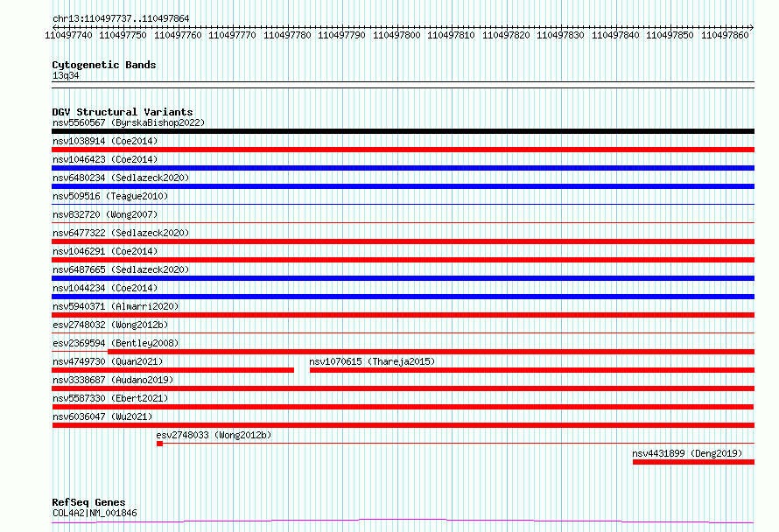Open nsv1070615 (Thareja2015) label

coord(372,361)
